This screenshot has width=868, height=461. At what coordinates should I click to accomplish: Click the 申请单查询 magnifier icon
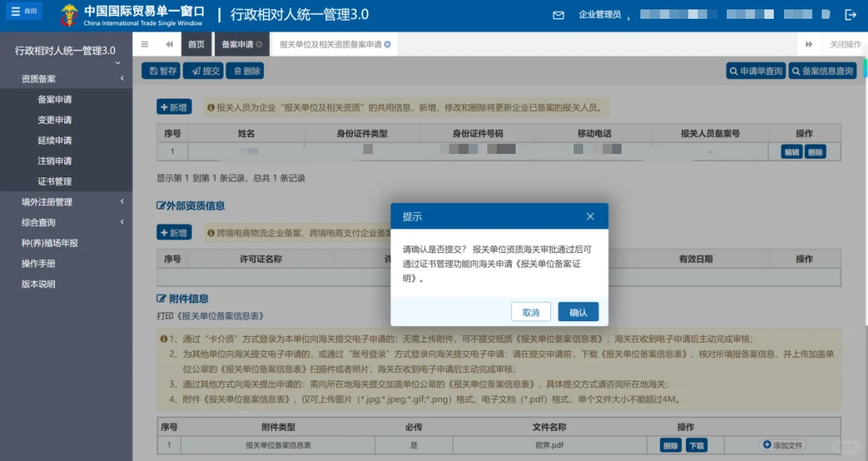733,71
